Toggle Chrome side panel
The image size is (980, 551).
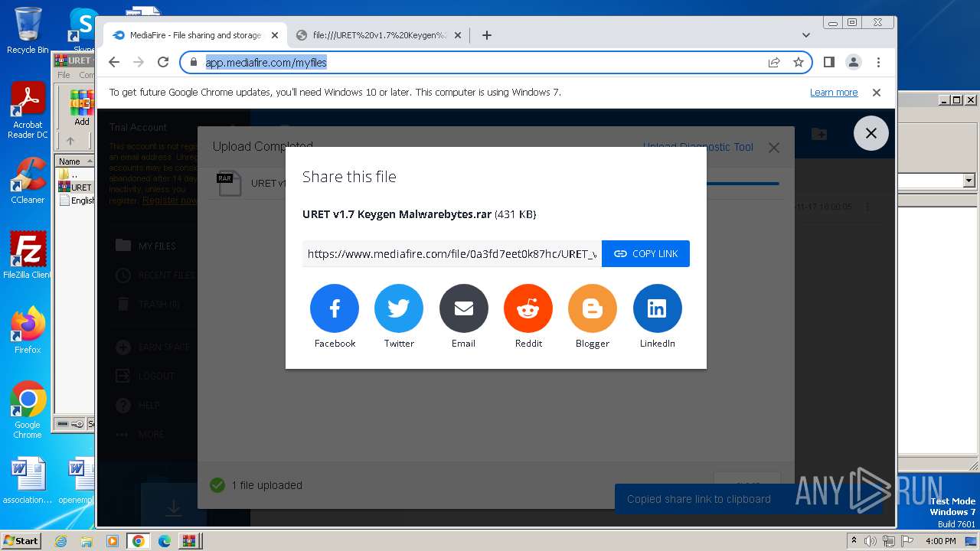tap(828, 62)
